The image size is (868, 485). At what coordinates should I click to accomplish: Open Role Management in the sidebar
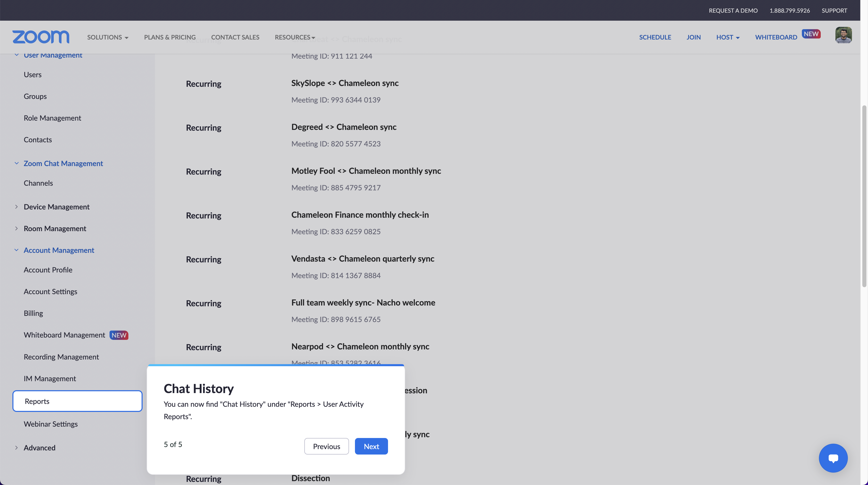[x=52, y=118]
